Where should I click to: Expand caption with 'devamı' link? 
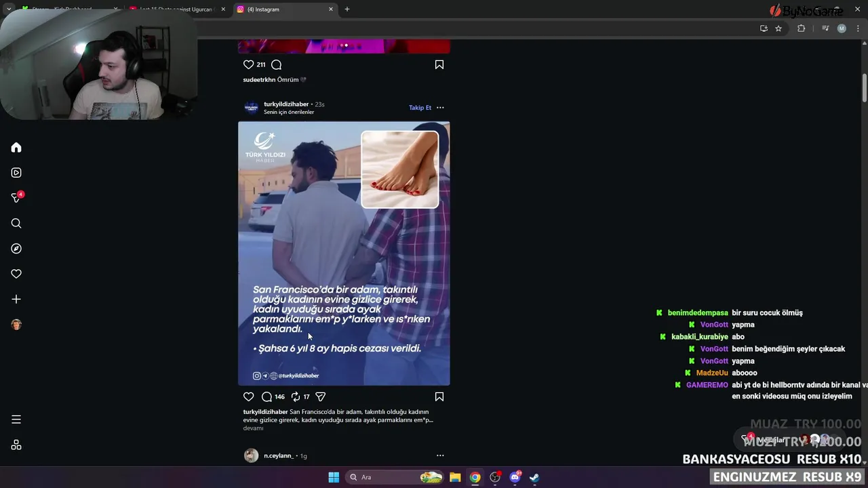point(253,428)
